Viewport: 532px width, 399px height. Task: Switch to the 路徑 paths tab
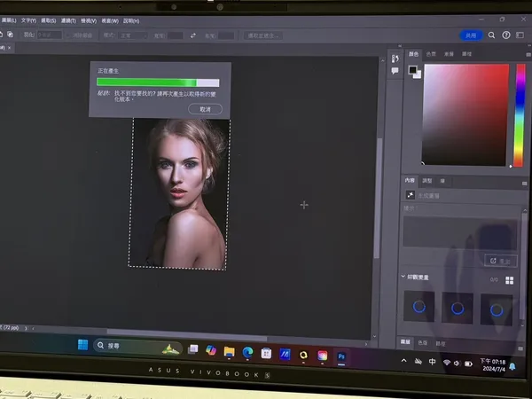441,344
